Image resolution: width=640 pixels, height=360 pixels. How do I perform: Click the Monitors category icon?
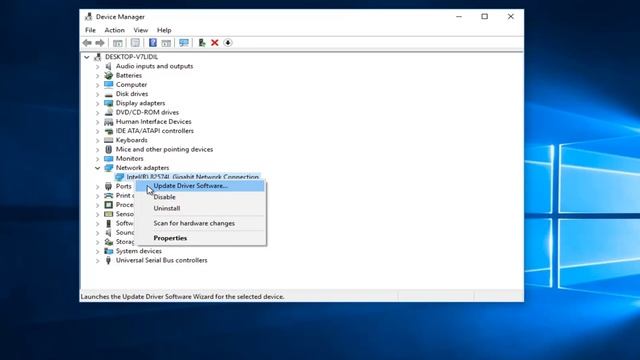point(108,159)
